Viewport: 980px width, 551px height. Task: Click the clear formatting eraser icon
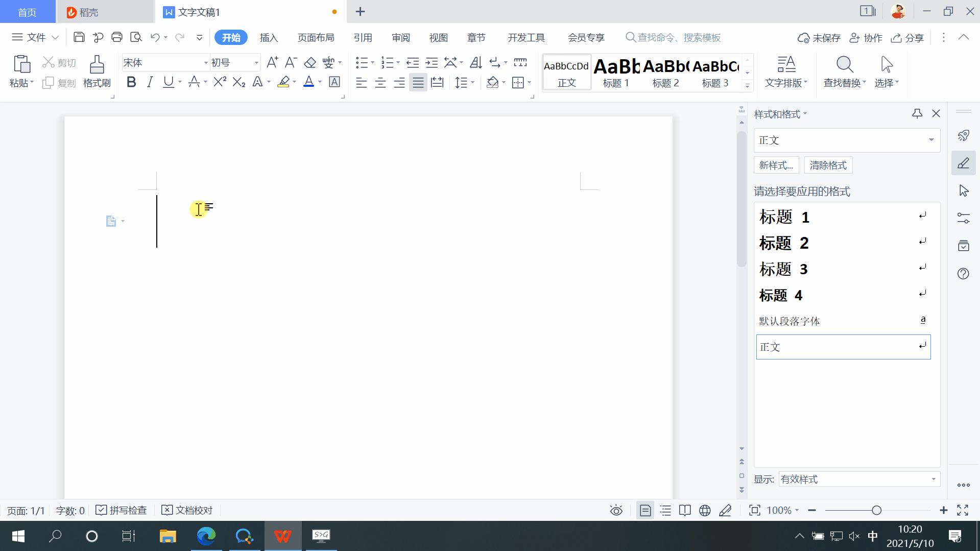(x=310, y=63)
